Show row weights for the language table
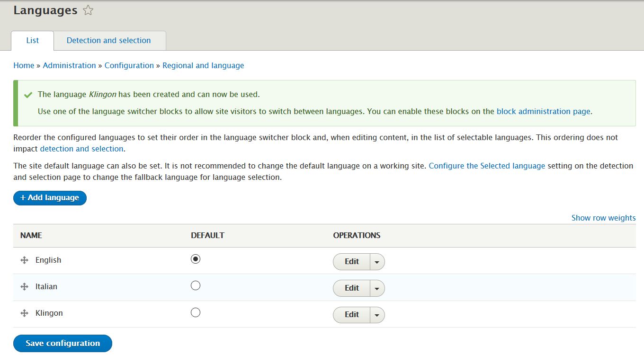Viewport: 644px width, 355px height. click(x=603, y=218)
